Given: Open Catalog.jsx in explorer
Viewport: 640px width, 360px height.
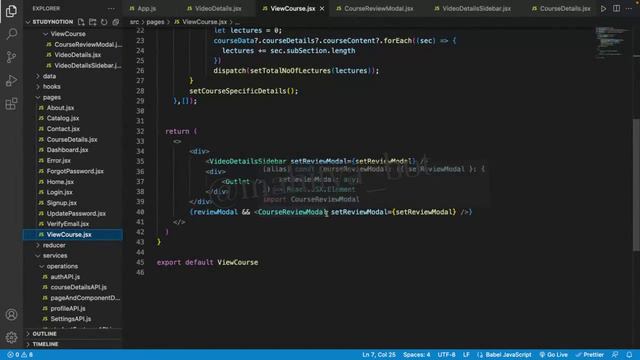Looking at the screenshot, I should click(63, 118).
